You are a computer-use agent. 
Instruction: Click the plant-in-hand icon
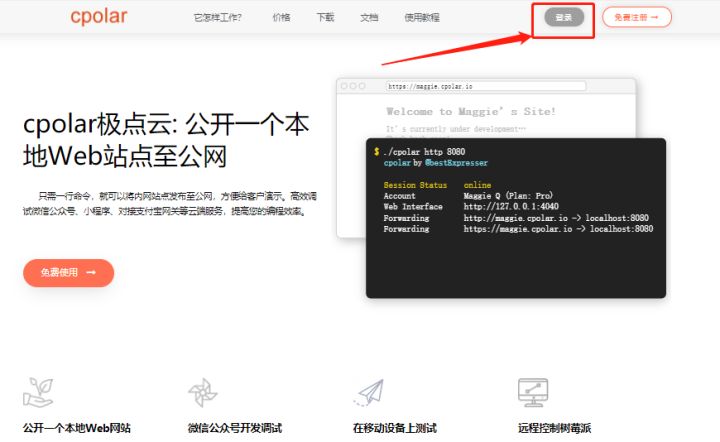coord(38,392)
